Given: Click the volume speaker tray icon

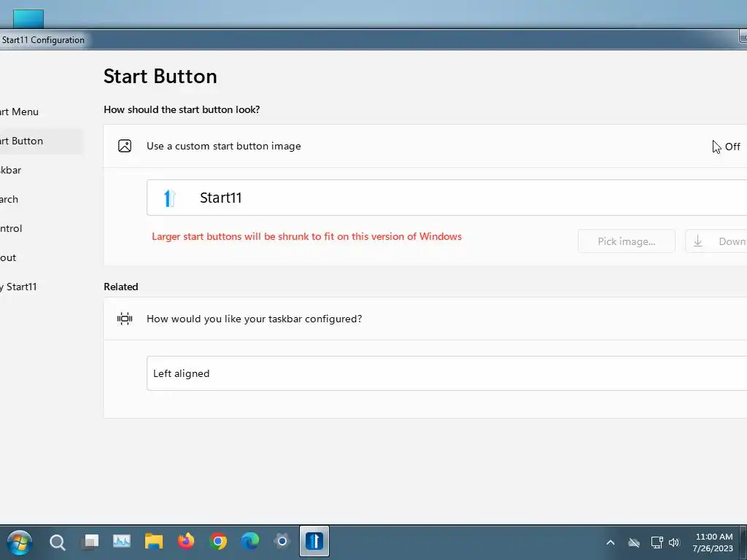Looking at the screenshot, I should (673, 542).
